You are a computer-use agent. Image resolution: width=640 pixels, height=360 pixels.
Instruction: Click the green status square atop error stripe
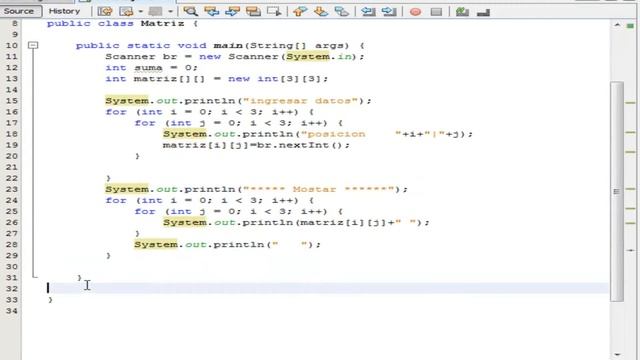[x=630, y=26]
